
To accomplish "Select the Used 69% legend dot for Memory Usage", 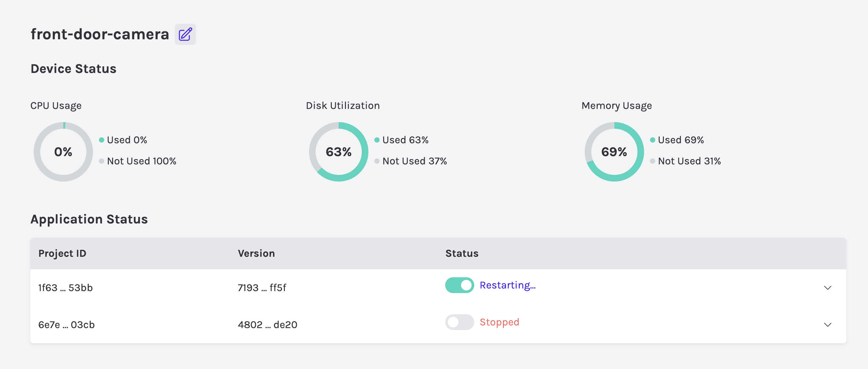I will (x=652, y=140).
